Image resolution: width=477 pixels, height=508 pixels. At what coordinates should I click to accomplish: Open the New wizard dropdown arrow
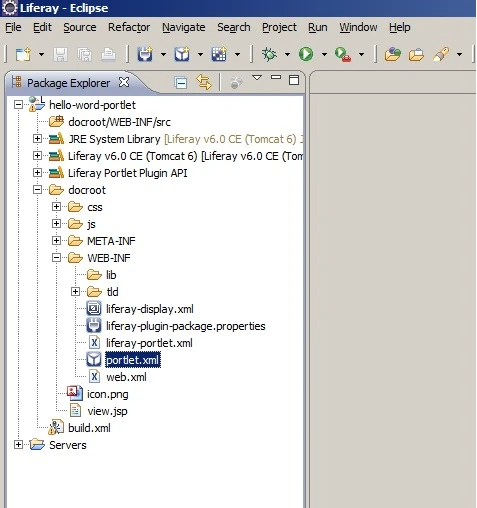[x=41, y=54]
